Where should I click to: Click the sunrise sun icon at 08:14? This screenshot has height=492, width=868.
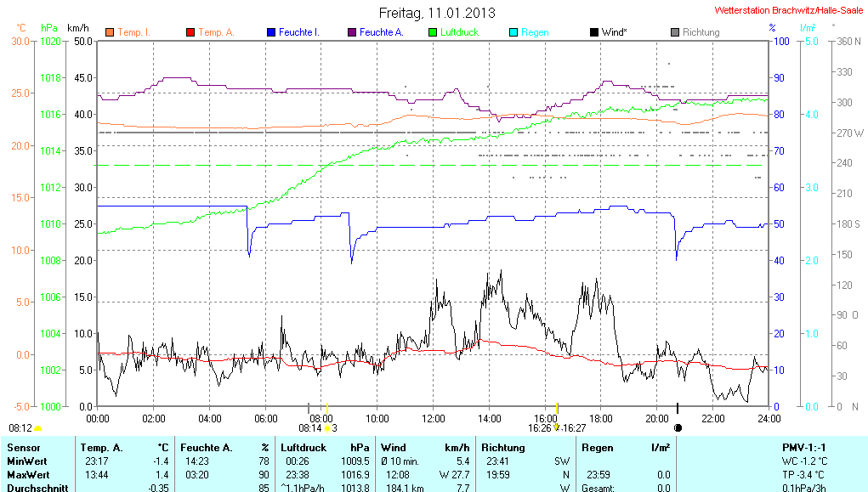click(x=327, y=428)
